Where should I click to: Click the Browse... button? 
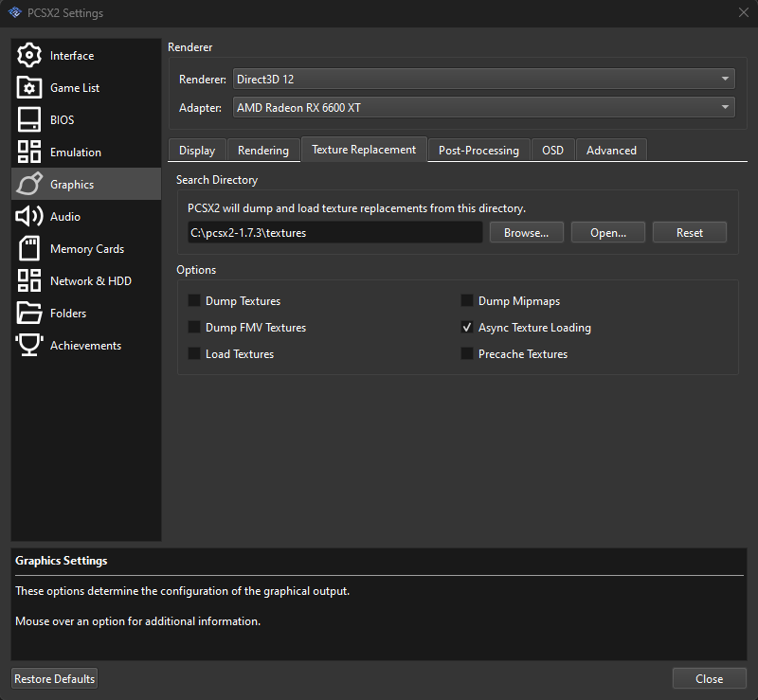click(x=527, y=232)
